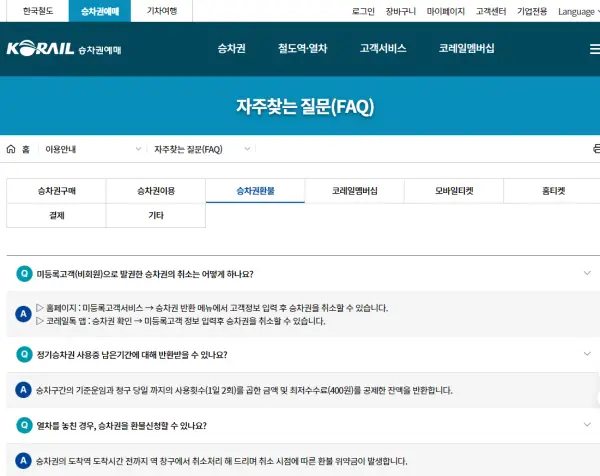Click A icon beside 승차권의 도착역 answer

23,461
